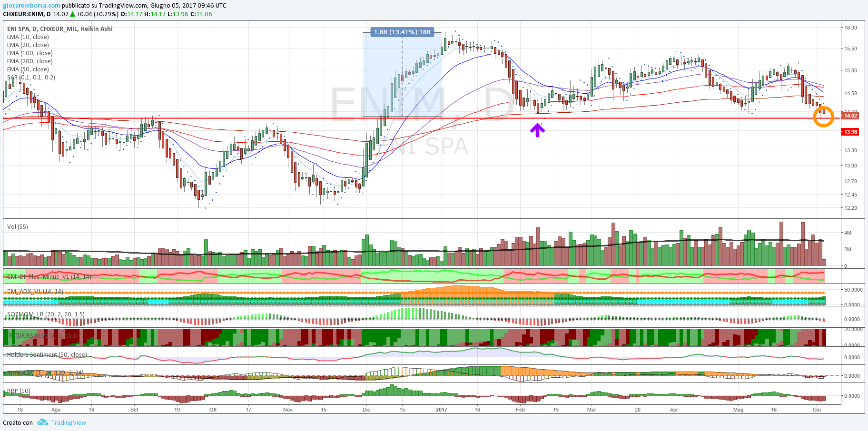Select the O:14.17 open value
This screenshot has width=868, height=431.
point(131,14)
